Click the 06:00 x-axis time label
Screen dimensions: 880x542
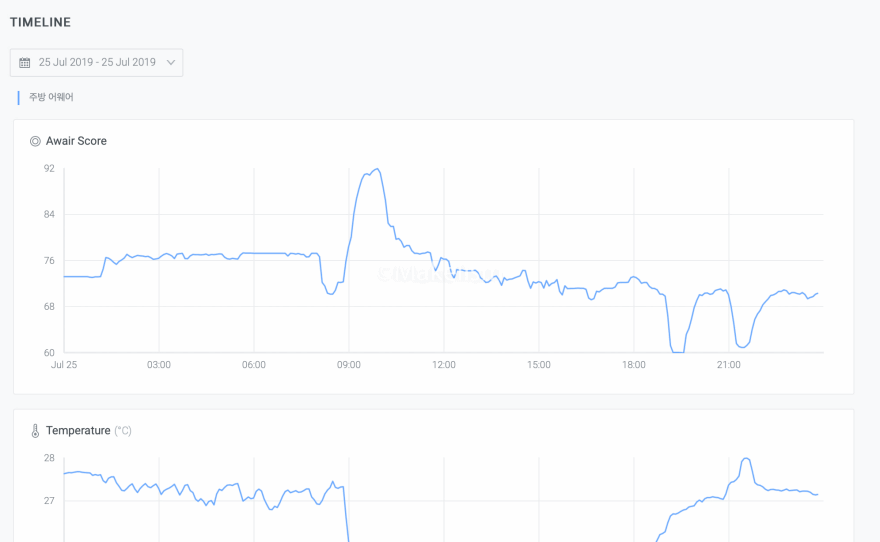click(254, 365)
